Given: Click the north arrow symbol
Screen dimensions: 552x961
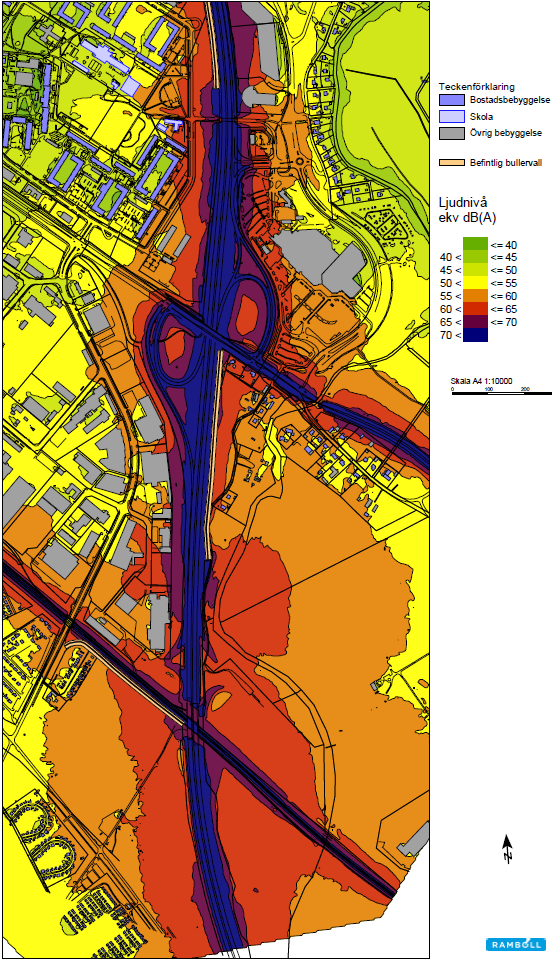Looking at the screenshot, I should point(507,849).
